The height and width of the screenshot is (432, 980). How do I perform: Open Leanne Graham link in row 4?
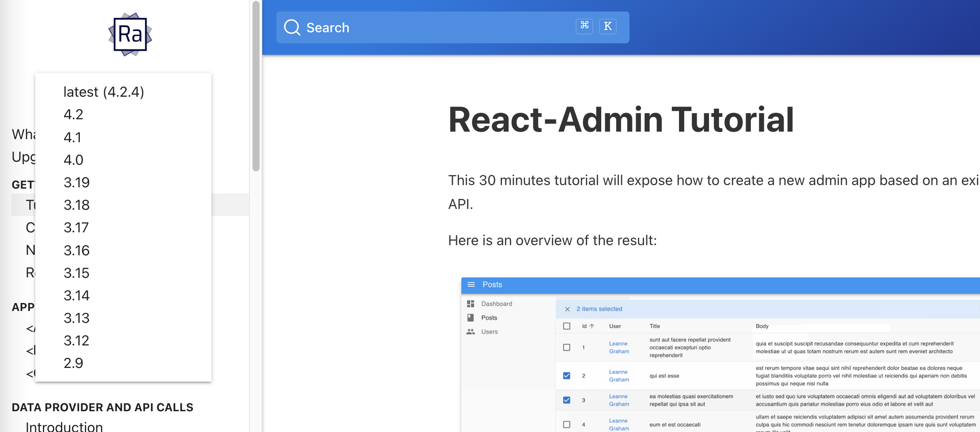pos(619,424)
